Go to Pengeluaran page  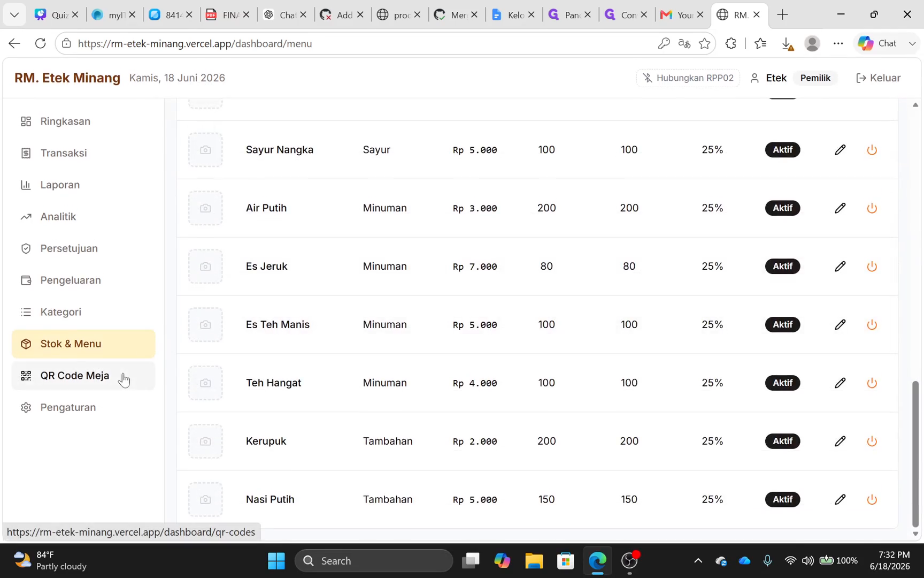83,280
